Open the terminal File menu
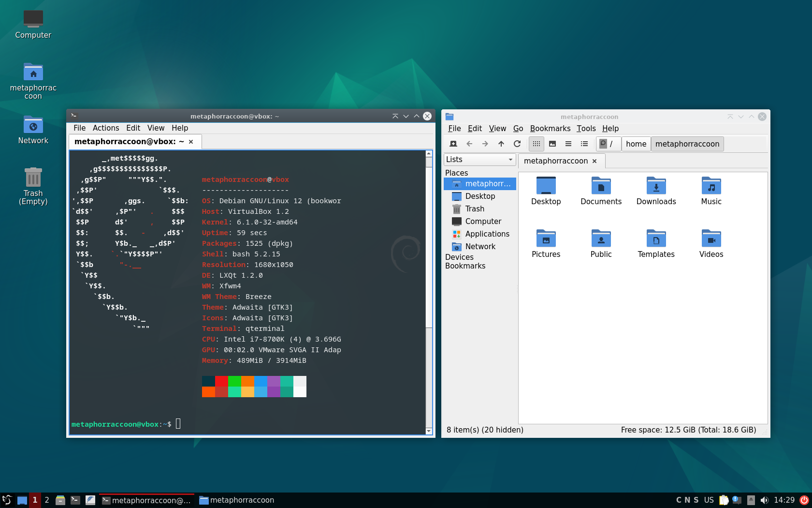 pos(79,128)
